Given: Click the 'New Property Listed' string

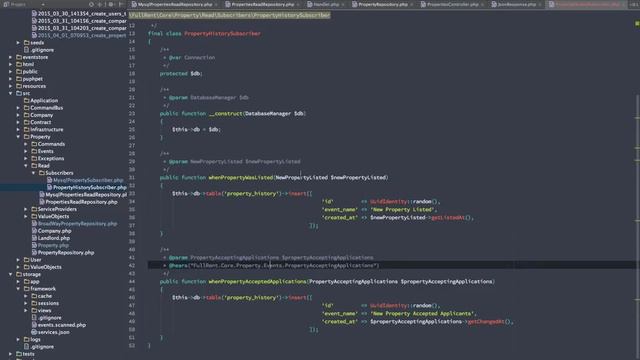Looking at the screenshot, I should coord(402,209).
